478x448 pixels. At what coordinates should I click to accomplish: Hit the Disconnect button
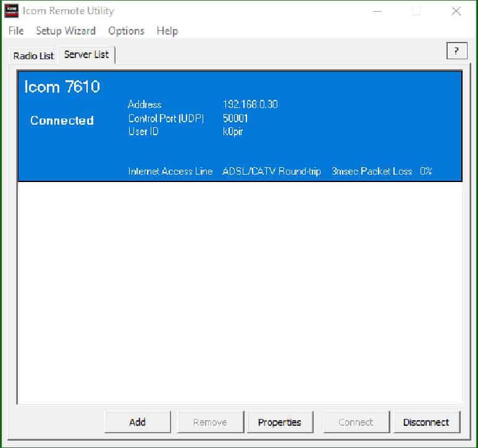pyautogui.click(x=426, y=422)
